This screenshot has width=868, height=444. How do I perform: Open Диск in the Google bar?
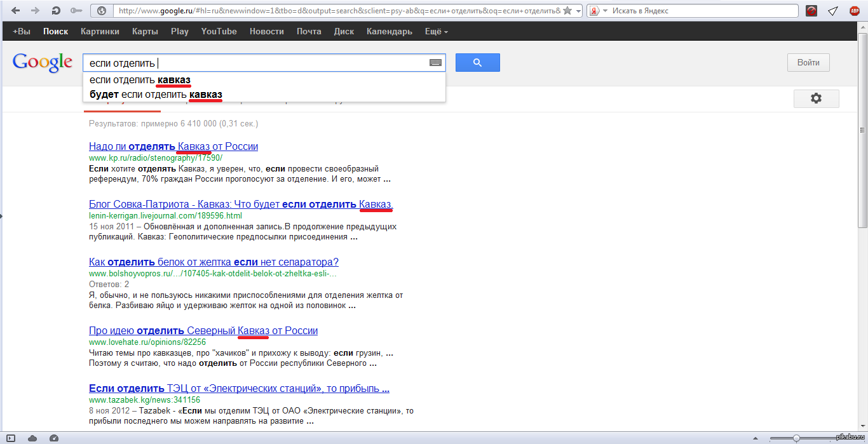click(344, 32)
